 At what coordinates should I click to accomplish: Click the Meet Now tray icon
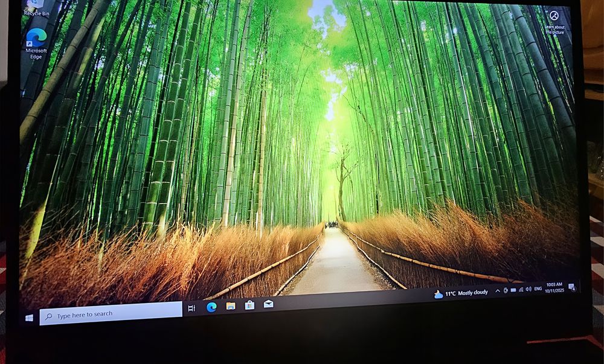(x=506, y=290)
